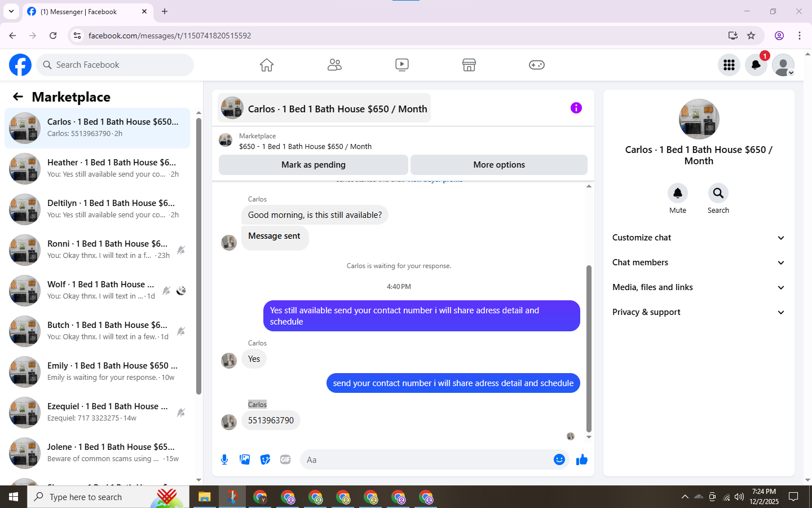
Task: Select the Emily conversation
Action: pyautogui.click(x=98, y=372)
